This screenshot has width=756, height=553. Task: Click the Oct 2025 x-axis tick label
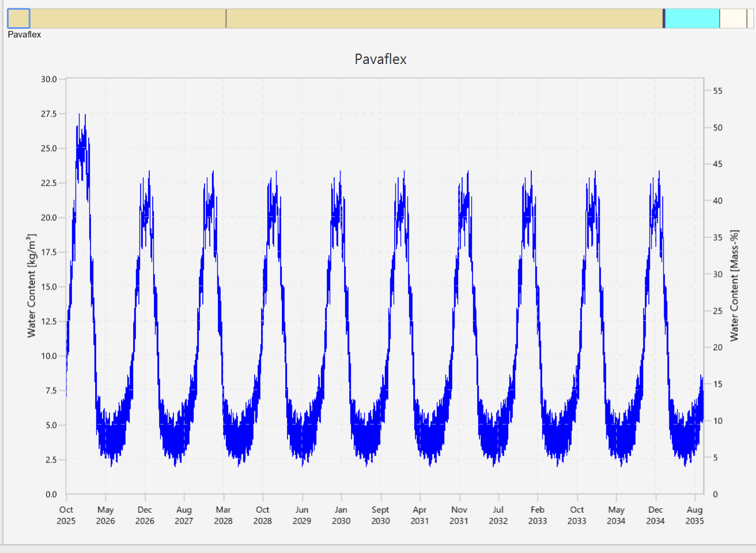[66, 515]
